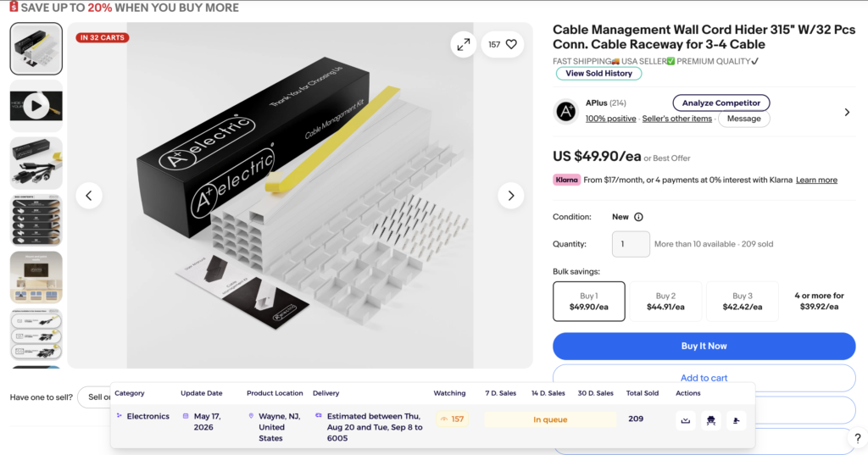Select the box contents list thumbnail
The height and width of the screenshot is (455, 868).
tap(36, 220)
